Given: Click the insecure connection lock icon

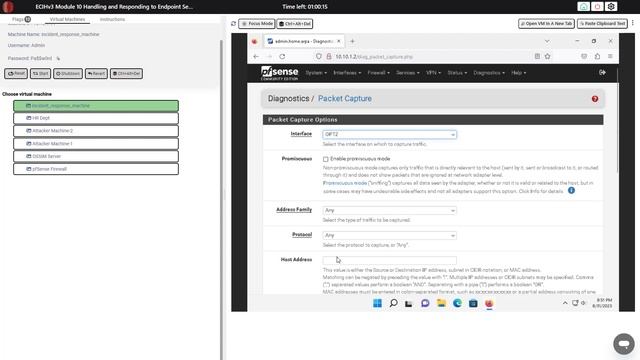Looking at the screenshot, I should pos(329,56).
